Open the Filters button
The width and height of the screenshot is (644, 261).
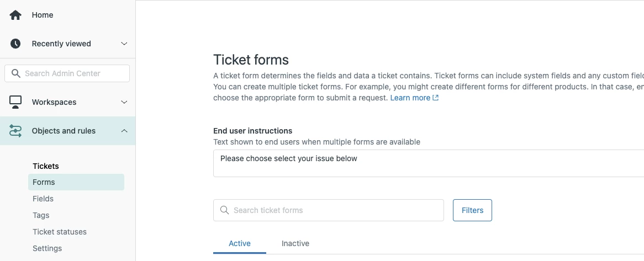point(472,210)
